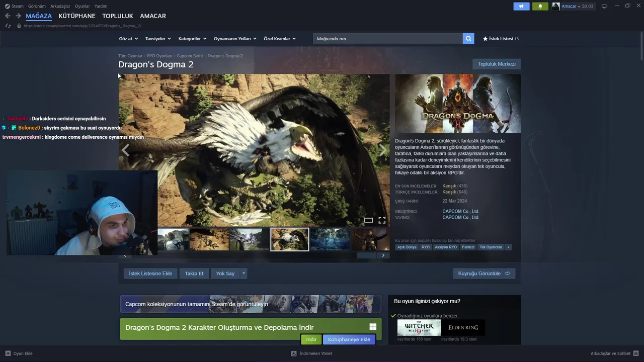Screen dimensions: 644x362
Task: Open the Yardım menu
Action: (x=101, y=6)
